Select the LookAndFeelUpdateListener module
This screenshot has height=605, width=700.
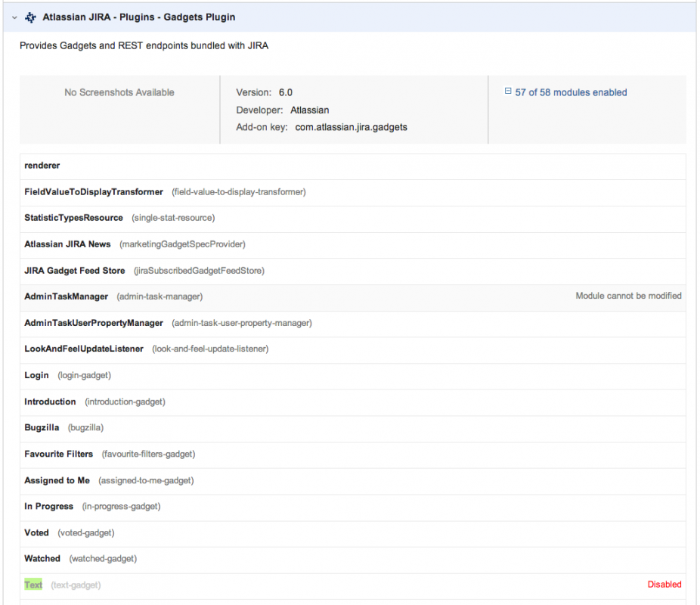coord(84,349)
